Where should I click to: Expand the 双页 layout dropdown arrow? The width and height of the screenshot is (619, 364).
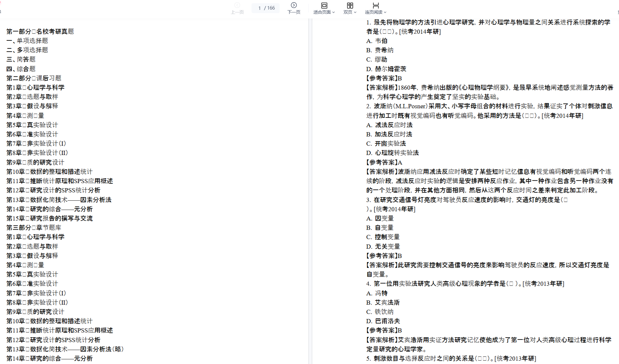[355, 12]
